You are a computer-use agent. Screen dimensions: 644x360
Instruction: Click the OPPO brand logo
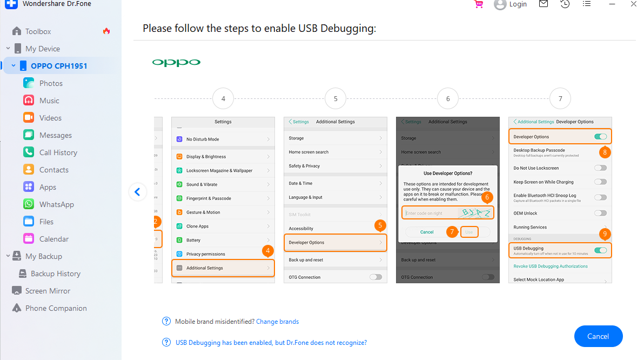(x=176, y=63)
